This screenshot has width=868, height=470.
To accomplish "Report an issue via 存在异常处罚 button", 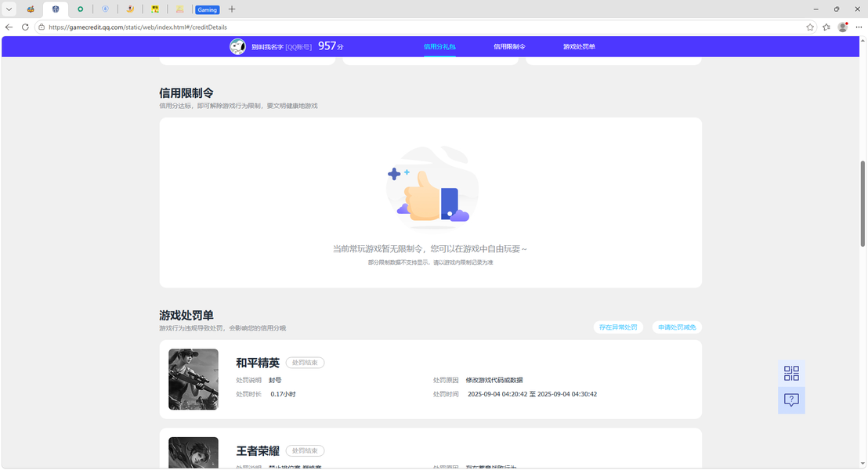I will click(x=618, y=327).
